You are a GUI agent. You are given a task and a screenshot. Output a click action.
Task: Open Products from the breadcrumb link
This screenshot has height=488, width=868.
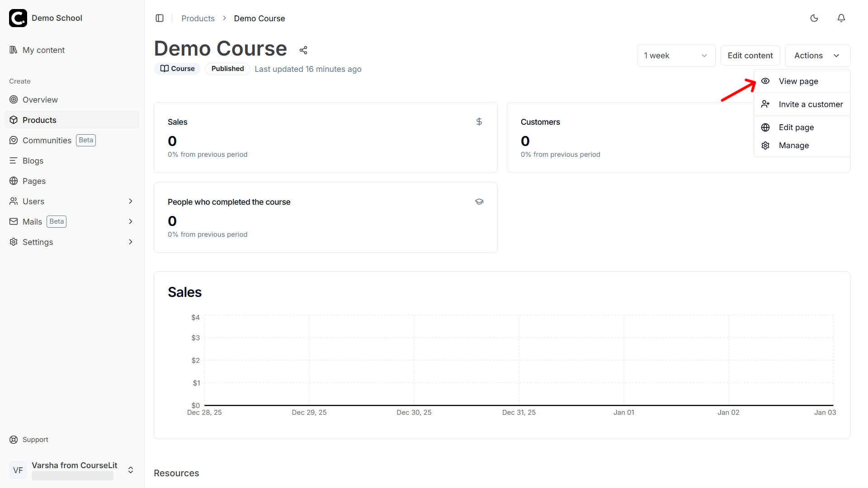click(x=198, y=18)
